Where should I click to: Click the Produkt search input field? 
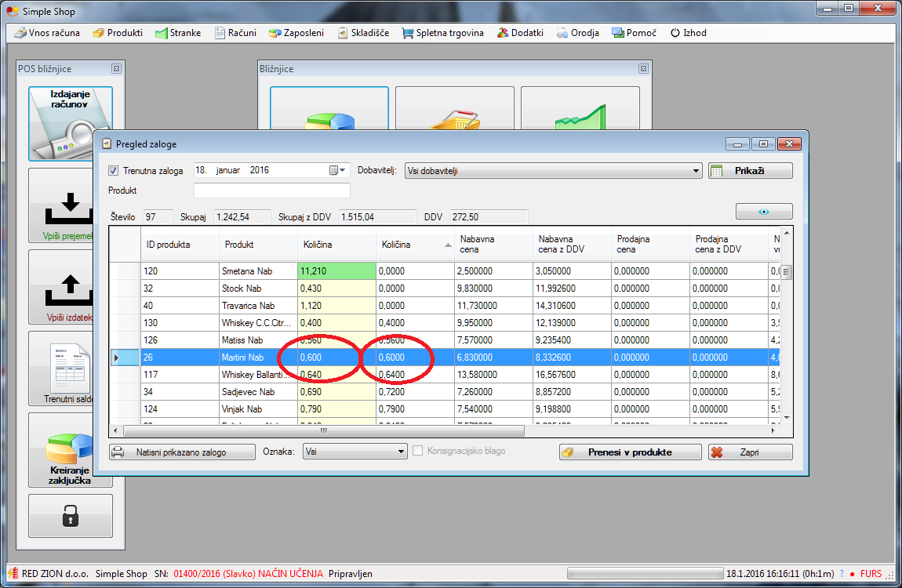pyautogui.click(x=271, y=191)
